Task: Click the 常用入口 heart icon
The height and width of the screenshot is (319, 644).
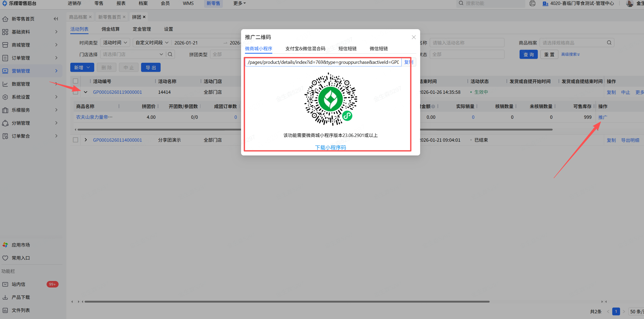Action: pos(5,258)
